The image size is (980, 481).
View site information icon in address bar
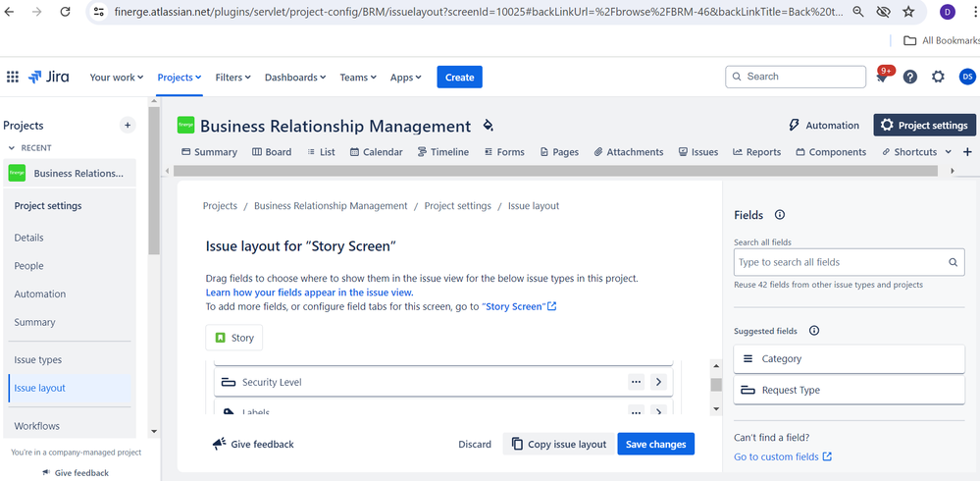pyautogui.click(x=98, y=11)
